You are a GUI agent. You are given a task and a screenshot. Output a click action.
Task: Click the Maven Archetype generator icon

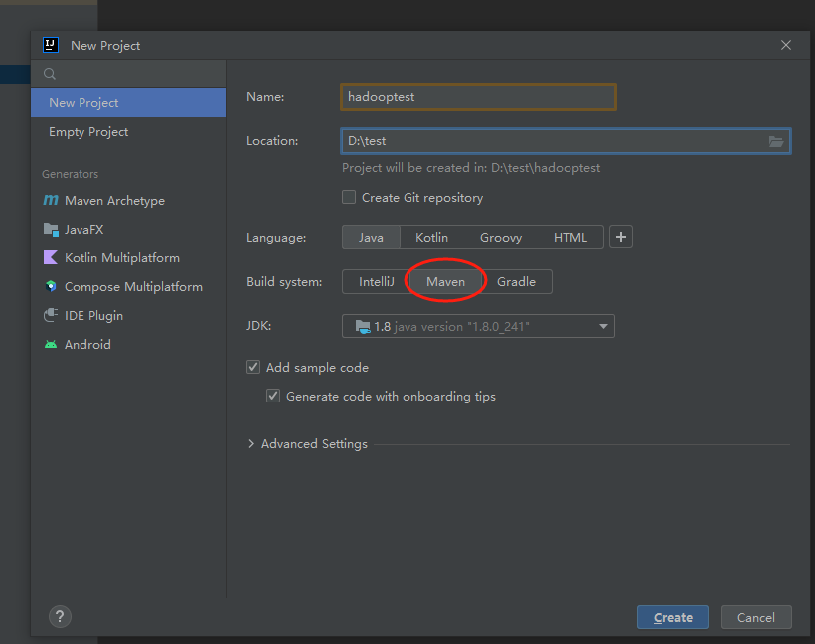click(51, 200)
